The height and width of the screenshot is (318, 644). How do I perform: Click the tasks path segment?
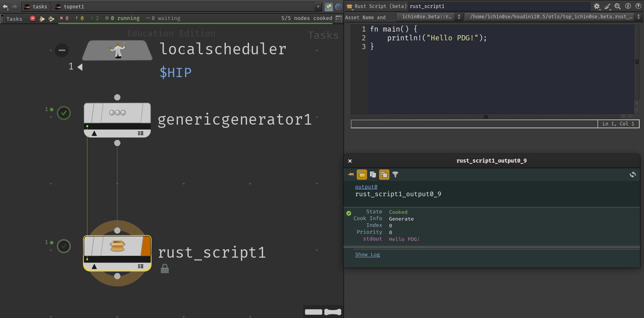pos(36,6)
